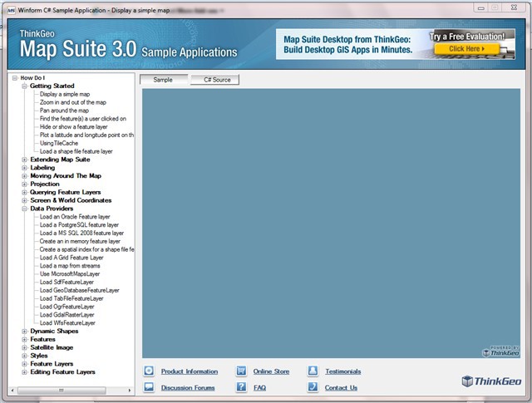Screen dimensions: 532x403
Task: Select Load WfsFeatureLayer sample
Action: pos(67,323)
